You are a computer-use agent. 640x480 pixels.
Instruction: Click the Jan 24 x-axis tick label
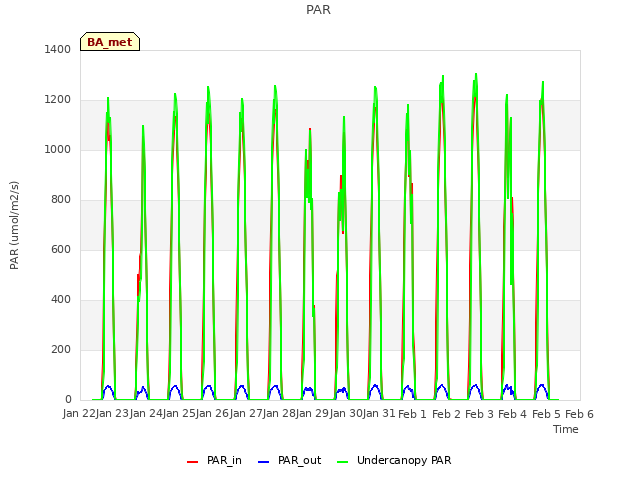[x=146, y=413]
